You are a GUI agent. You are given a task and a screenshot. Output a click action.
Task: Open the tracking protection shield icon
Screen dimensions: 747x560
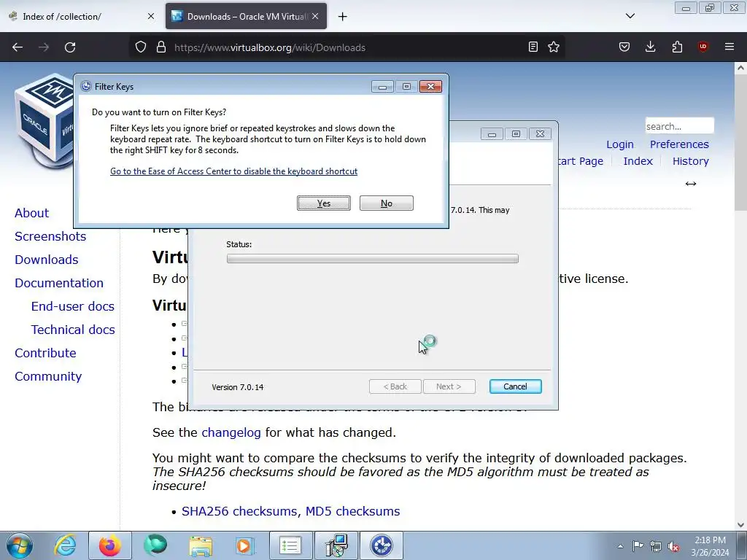tap(141, 47)
